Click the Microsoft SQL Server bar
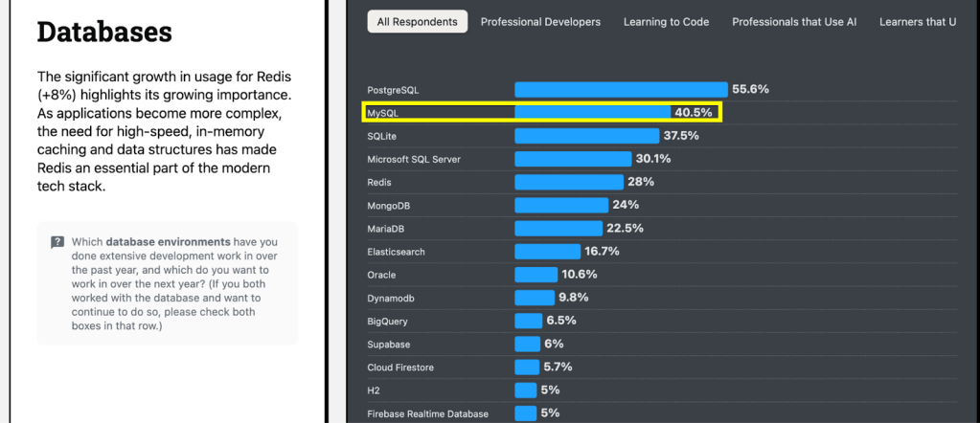This screenshot has height=423, width=980. click(x=573, y=159)
